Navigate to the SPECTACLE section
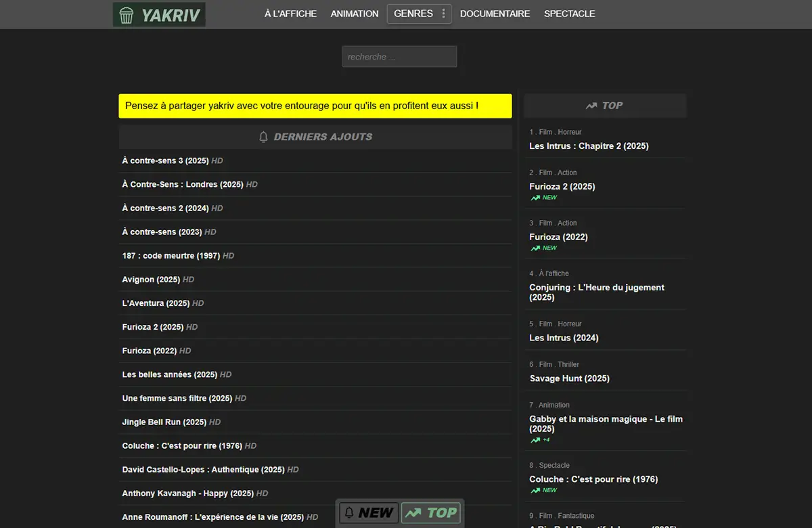Screen dimensions: 812x528 pos(569,14)
